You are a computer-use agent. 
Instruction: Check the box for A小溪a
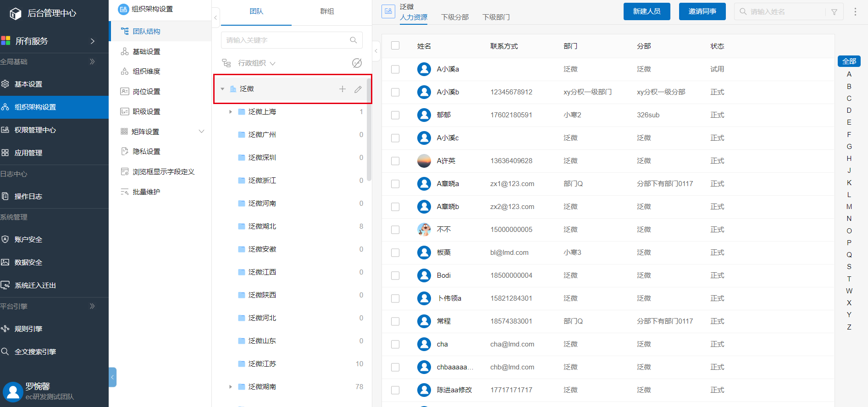395,69
